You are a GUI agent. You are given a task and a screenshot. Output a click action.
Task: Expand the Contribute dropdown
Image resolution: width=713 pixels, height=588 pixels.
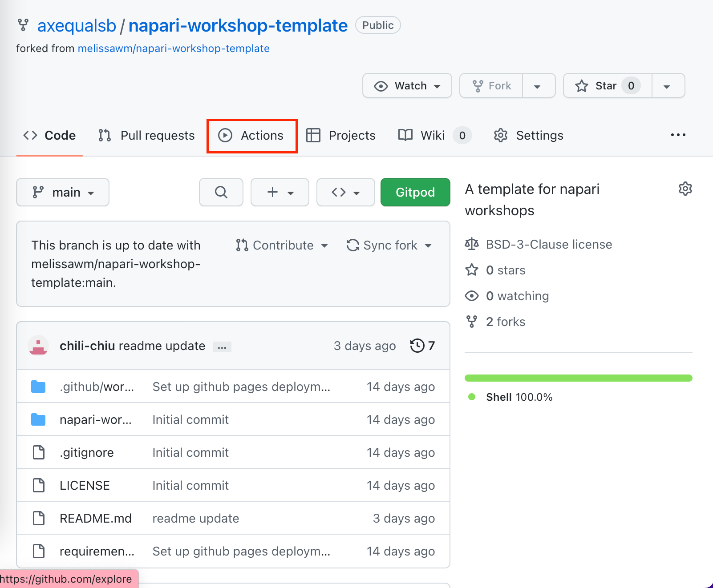pos(282,245)
